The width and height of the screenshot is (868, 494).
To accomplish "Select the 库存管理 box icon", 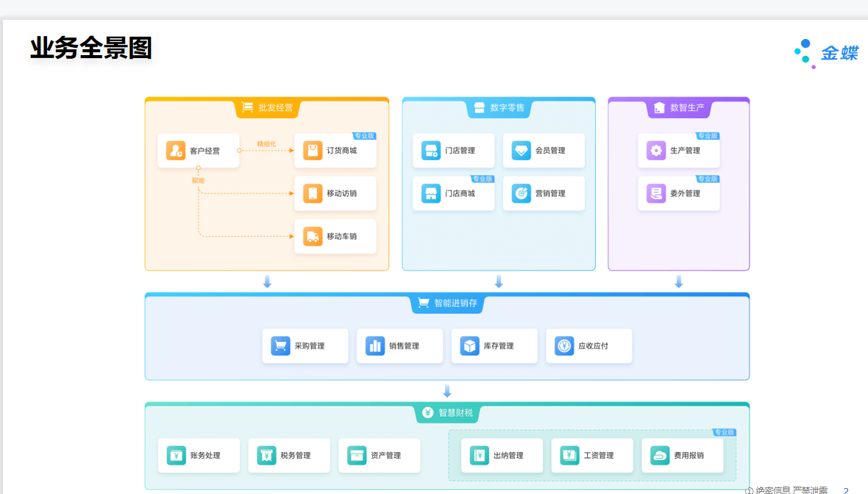I will 469,346.
